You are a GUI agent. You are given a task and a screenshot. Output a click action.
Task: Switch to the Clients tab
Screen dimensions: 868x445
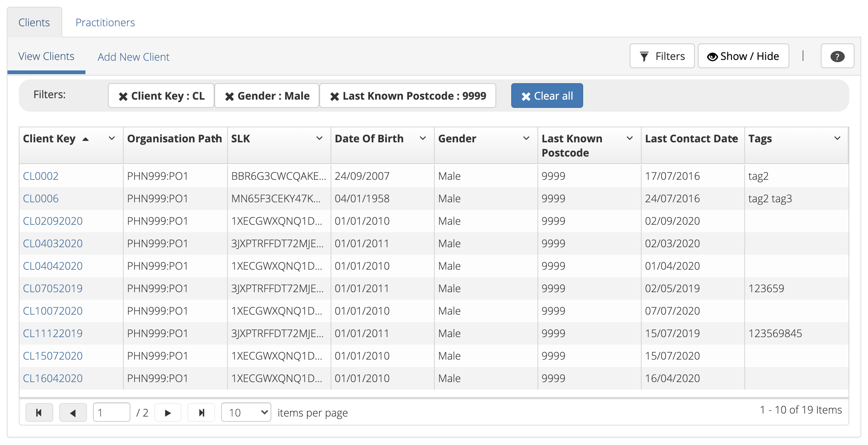[34, 22]
